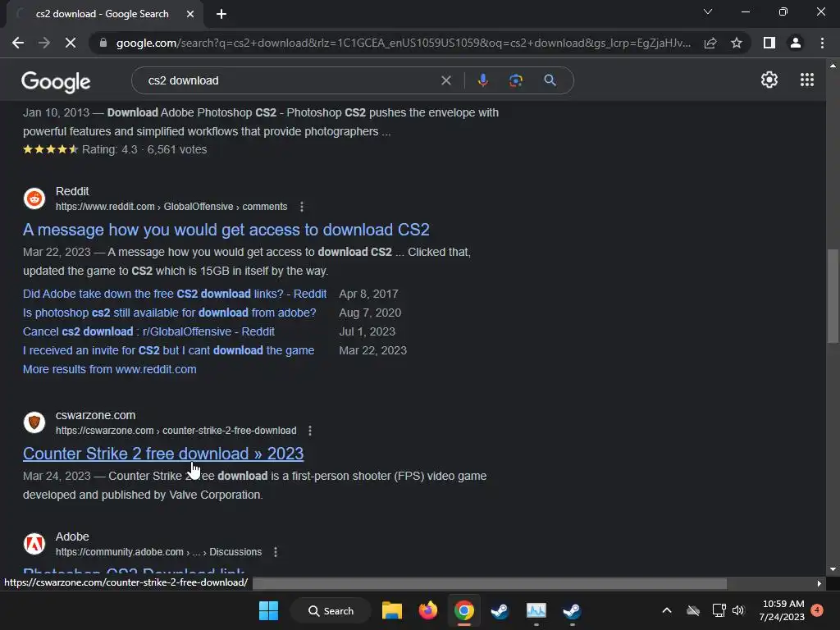
Task: Bookmark this page with the star
Action: (x=737, y=43)
